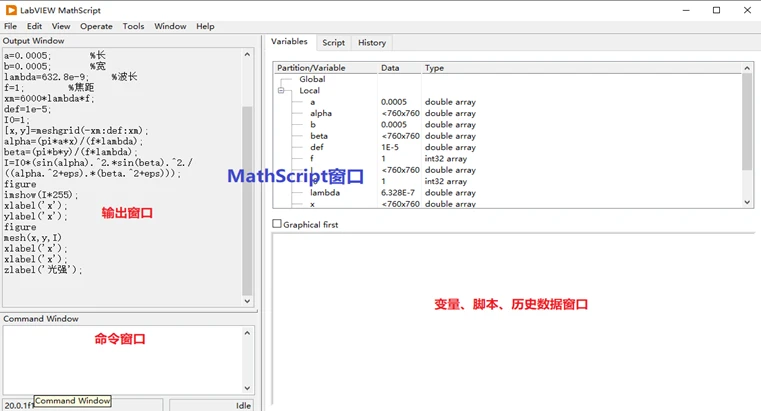Viewport: 761px width, 411px height.
Task: Click the scroll up arrow of Output Window
Action: (x=247, y=54)
